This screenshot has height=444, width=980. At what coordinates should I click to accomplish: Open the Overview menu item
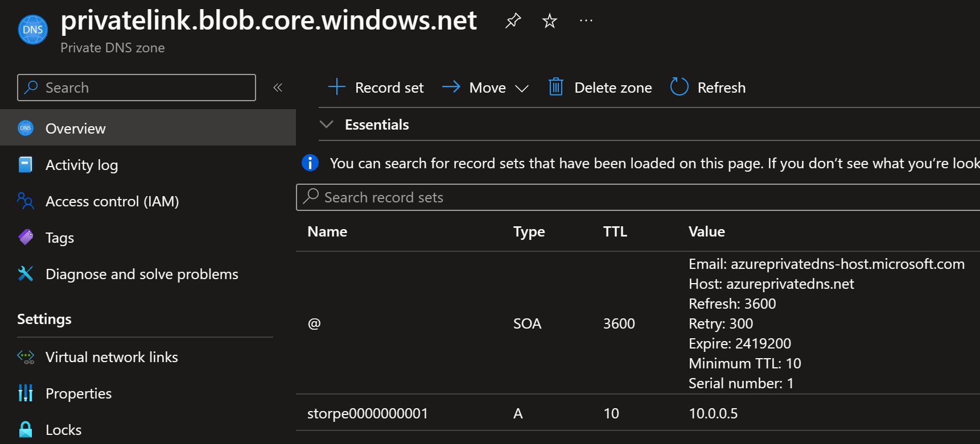click(x=148, y=128)
